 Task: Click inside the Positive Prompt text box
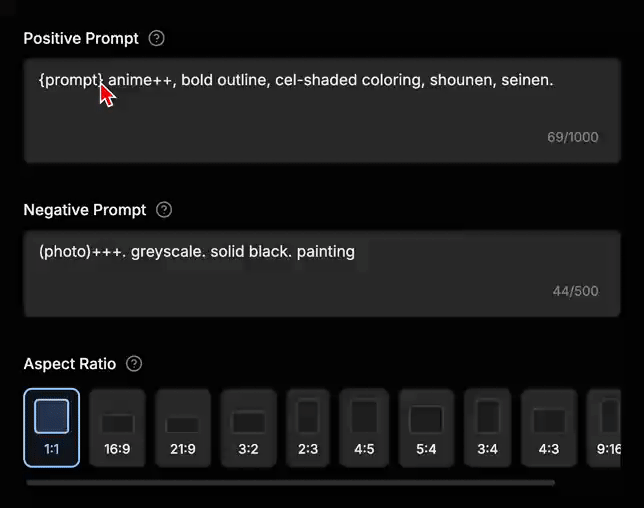322,110
